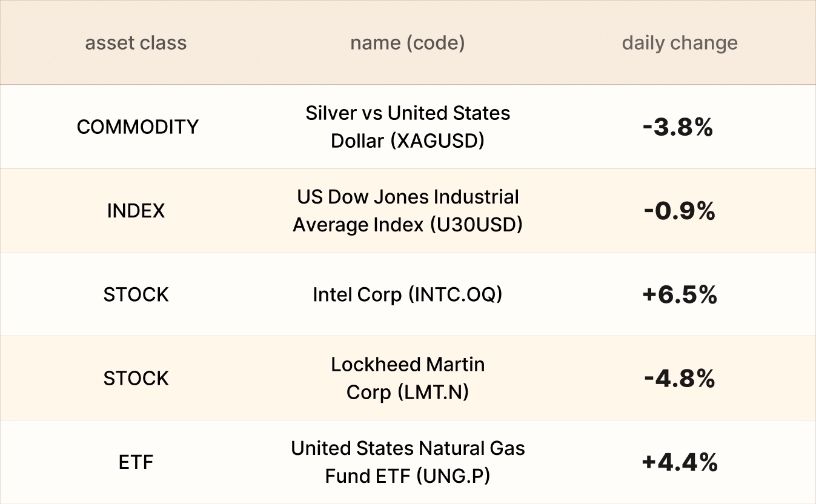Click the 'daily change' column header
Image resolution: width=816 pixels, height=504 pixels.
pos(680,43)
